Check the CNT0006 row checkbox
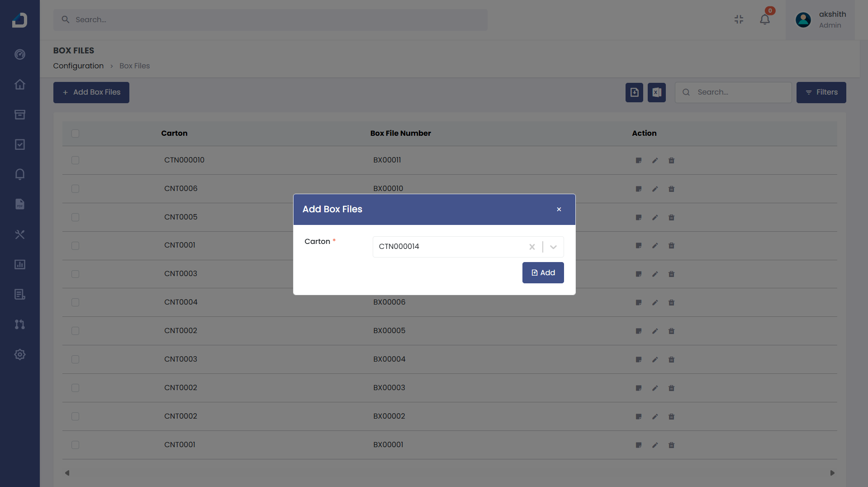The width and height of the screenshot is (868, 487). tap(75, 189)
